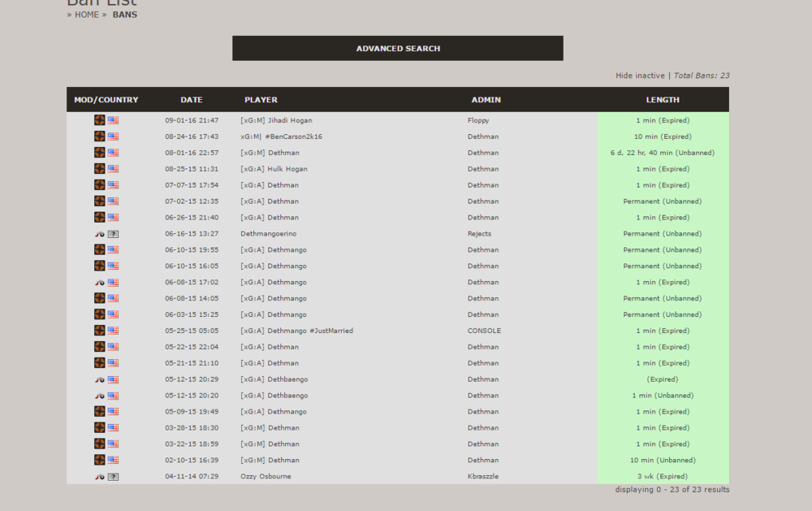Click the US flag on the 06-26-15 21:40 row

(x=113, y=217)
